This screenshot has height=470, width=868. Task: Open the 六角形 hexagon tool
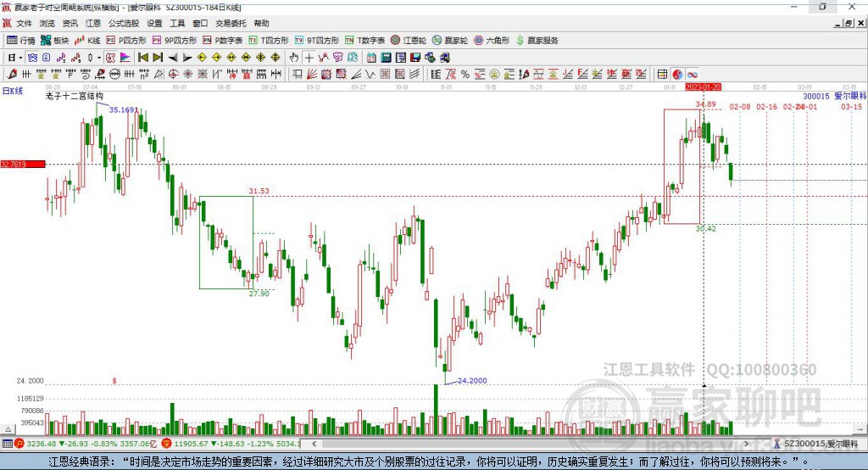coord(492,40)
